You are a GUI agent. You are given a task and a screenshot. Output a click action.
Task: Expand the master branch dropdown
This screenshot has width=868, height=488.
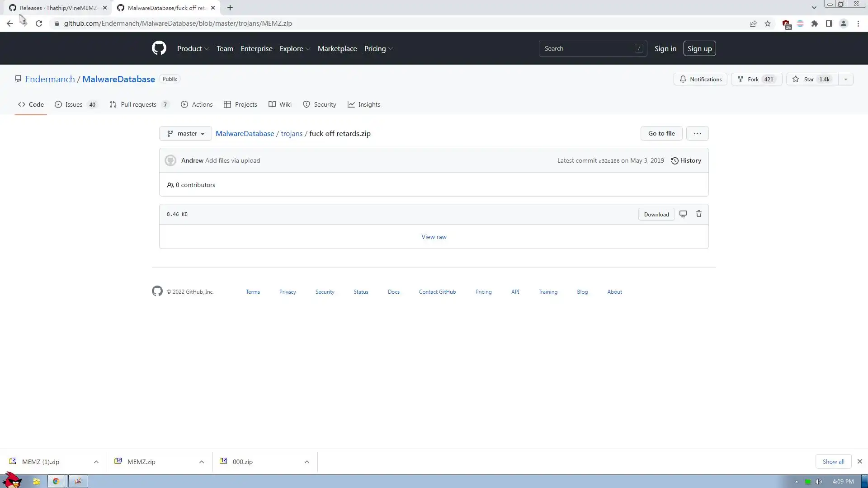point(185,133)
